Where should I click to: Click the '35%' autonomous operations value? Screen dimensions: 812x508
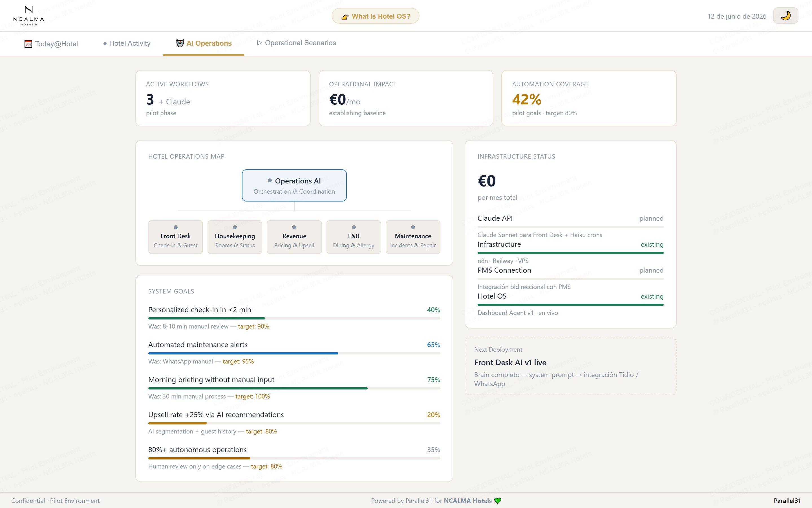pos(434,450)
